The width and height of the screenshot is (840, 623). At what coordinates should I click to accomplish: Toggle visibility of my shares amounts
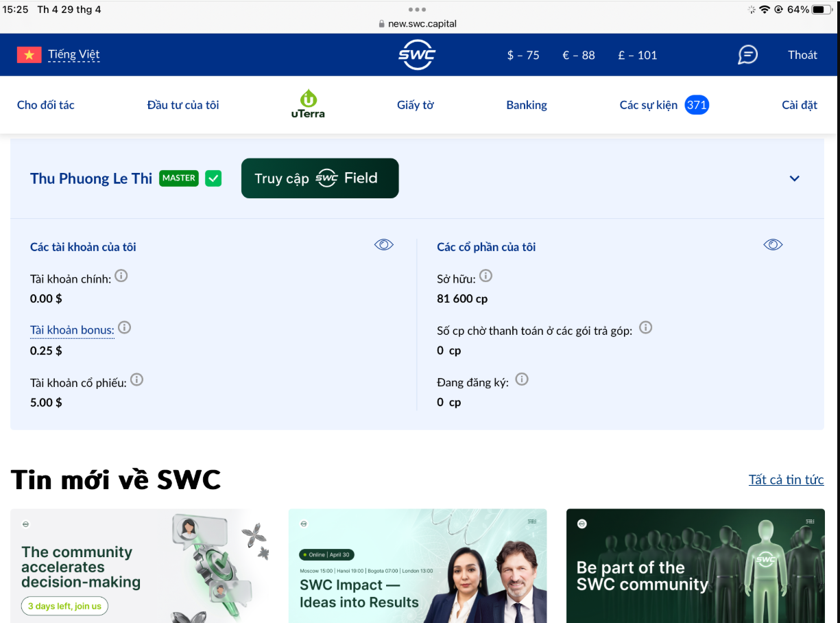773,245
